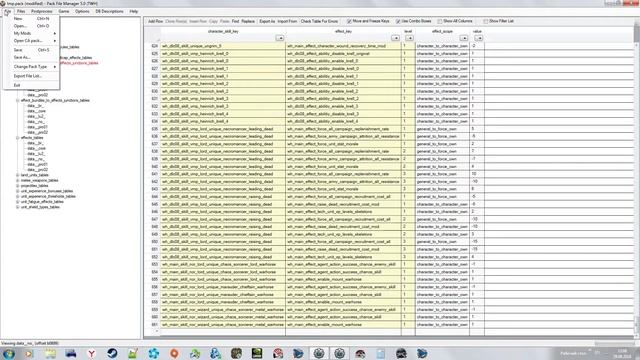Expand unit_experience_bonuses_tables tree node
640x360 pixels.
tap(18, 191)
